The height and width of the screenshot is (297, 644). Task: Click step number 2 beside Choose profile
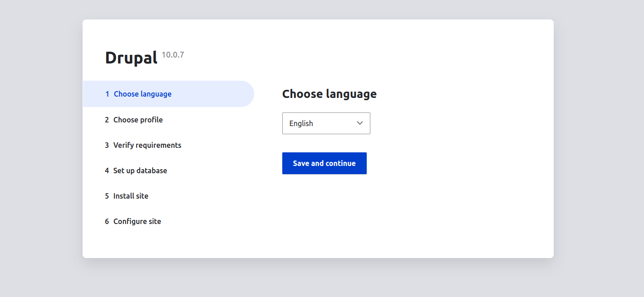point(107,120)
